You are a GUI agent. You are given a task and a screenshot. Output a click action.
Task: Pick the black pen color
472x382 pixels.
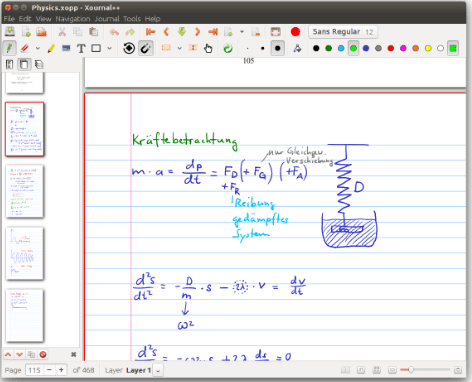316,49
